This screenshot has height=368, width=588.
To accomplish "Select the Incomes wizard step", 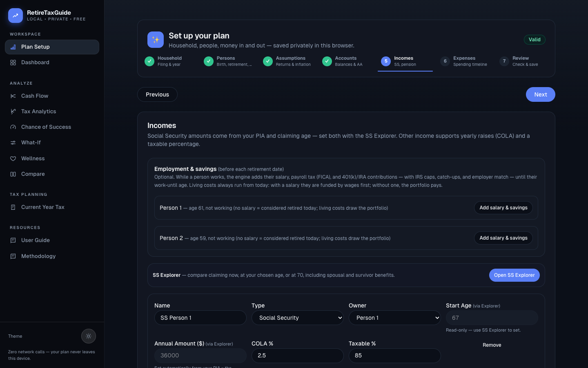I will point(405,61).
